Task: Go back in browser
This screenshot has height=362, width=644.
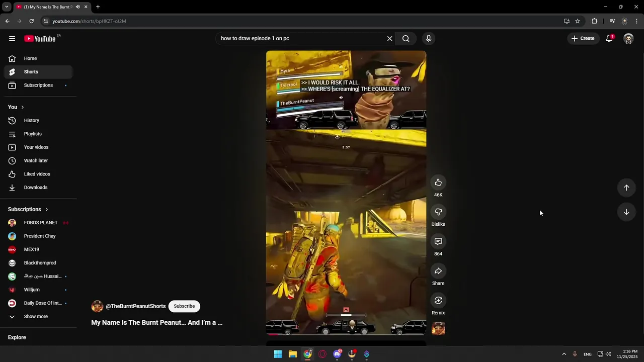Action: pos(7,21)
